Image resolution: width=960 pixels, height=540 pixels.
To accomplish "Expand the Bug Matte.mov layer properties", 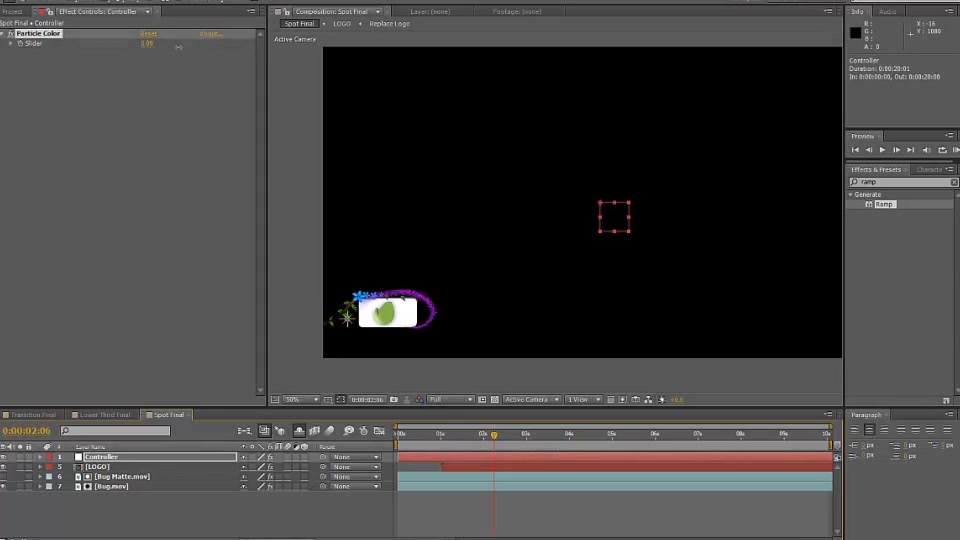I will 40,476.
